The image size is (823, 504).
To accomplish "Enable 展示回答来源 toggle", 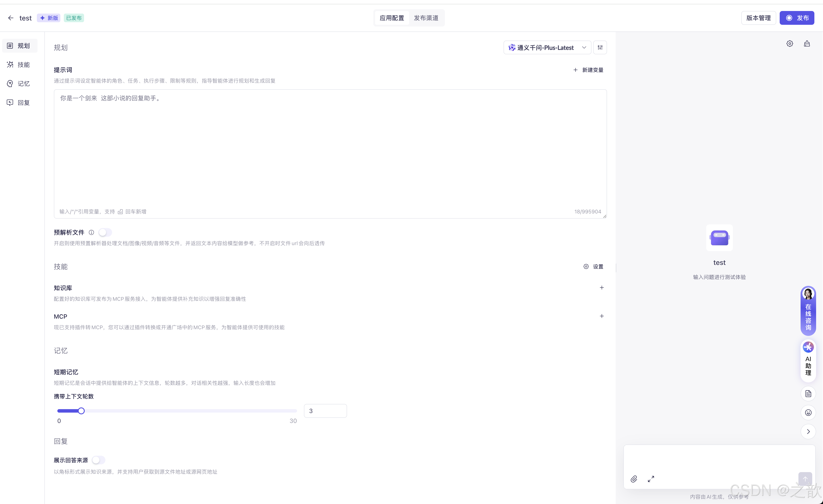I will 99,460.
